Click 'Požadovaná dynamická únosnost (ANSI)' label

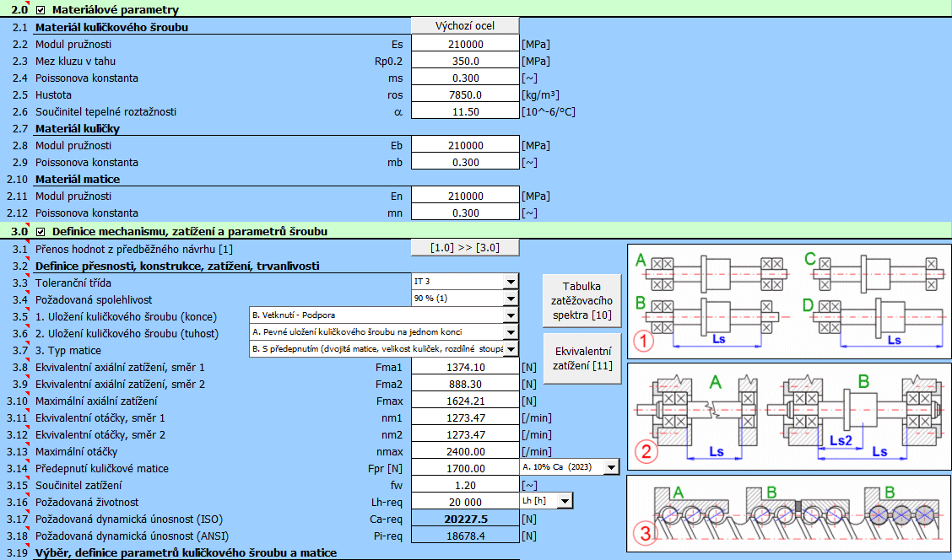tap(132, 536)
